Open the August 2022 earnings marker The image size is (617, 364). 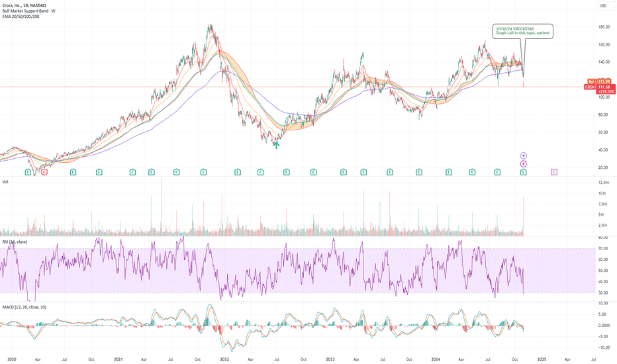pos(287,172)
